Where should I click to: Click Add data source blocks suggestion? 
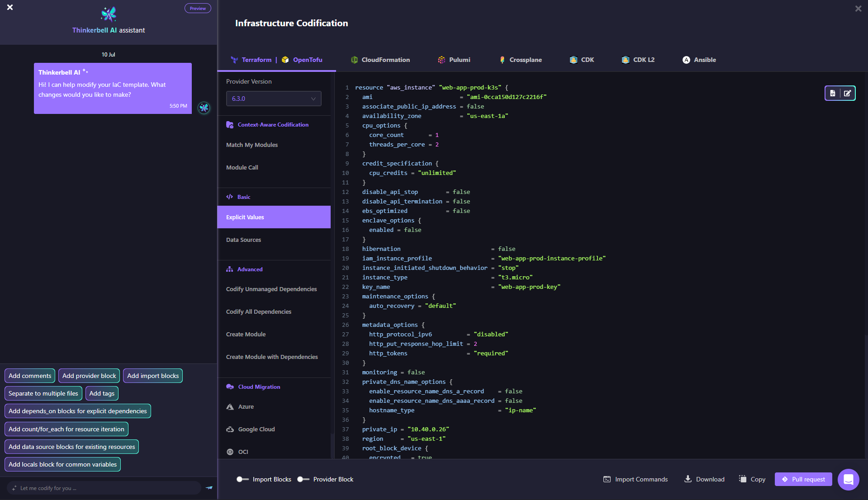coord(72,447)
